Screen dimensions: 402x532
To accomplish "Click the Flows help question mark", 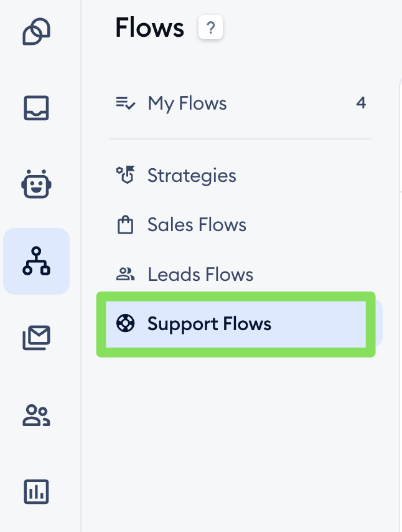I will (x=210, y=28).
